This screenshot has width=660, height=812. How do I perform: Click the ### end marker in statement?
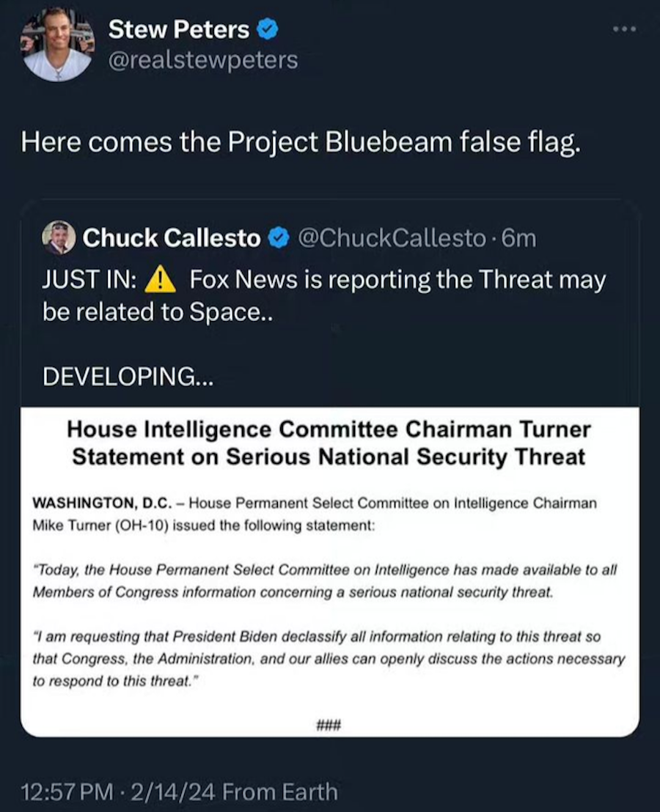click(329, 726)
